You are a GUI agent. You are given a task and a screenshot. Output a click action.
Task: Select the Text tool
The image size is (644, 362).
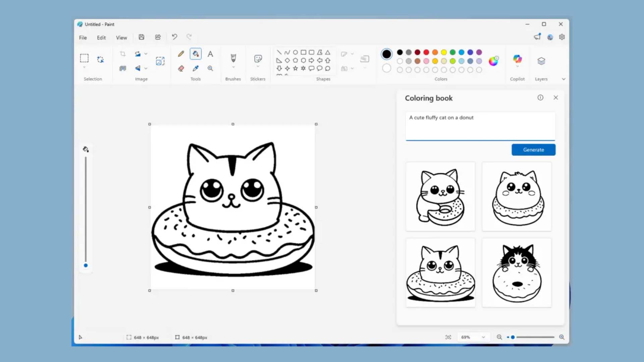[210, 54]
